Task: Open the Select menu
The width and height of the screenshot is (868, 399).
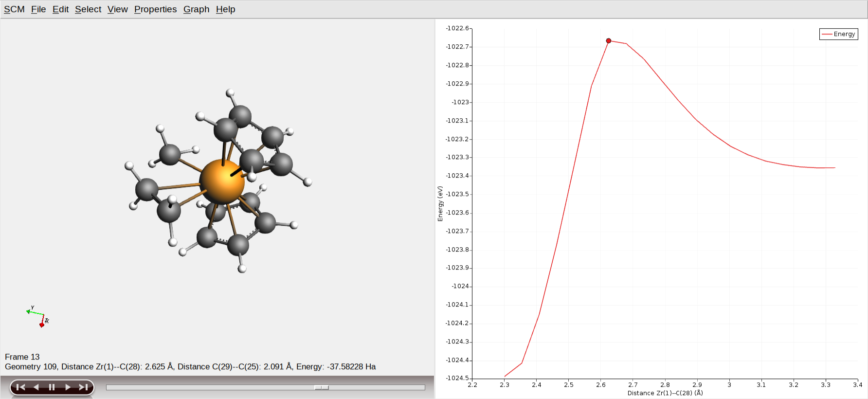Action: click(88, 9)
